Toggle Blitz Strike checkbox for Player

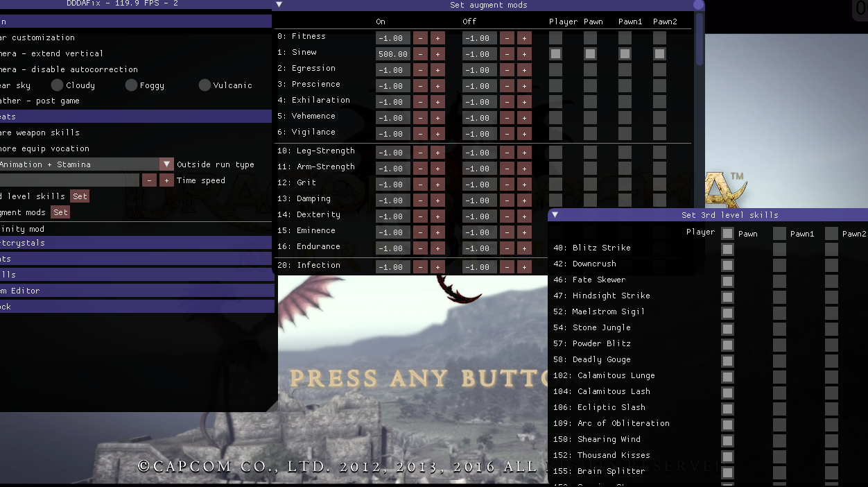727,248
